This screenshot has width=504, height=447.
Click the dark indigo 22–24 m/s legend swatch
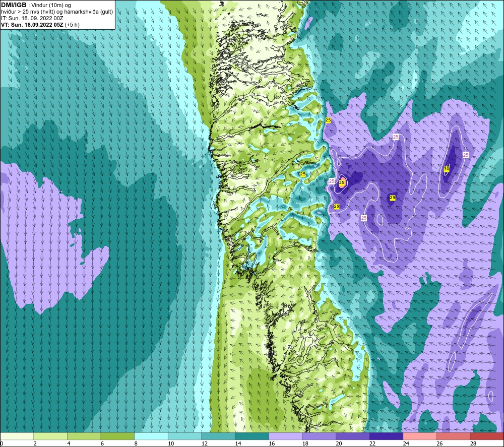tap(387, 436)
